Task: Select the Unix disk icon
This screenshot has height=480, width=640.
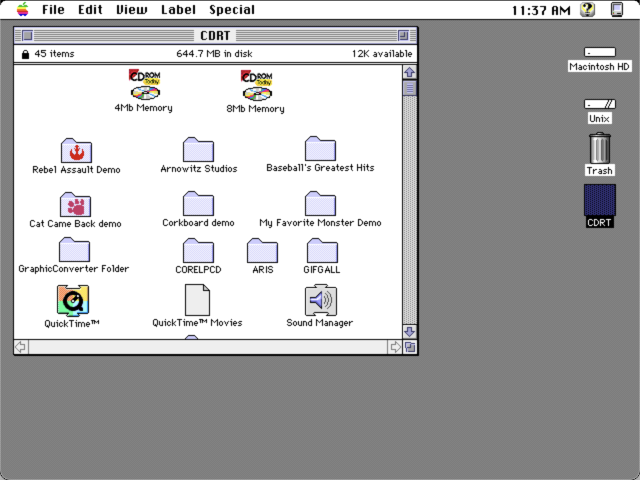Action: 600,104
